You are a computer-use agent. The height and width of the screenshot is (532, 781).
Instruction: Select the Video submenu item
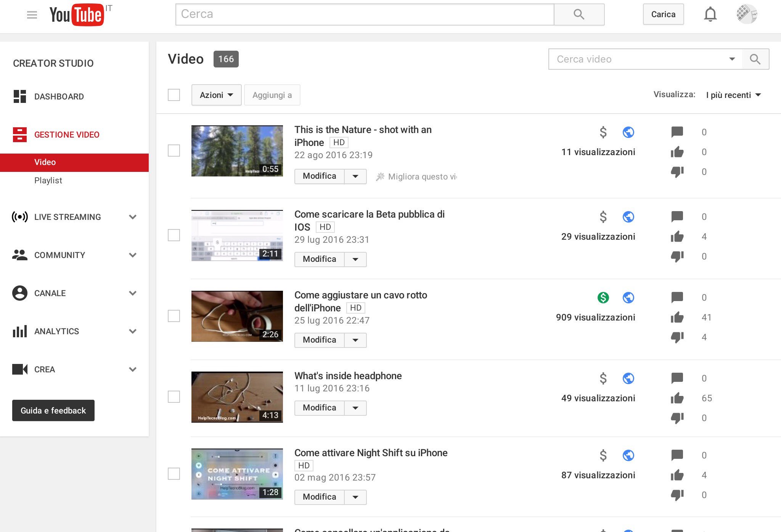click(x=74, y=162)
